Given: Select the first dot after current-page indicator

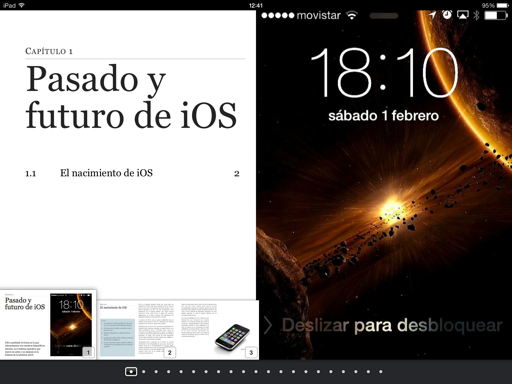Looking at the screenshot, I should click(x=144, y=371).
